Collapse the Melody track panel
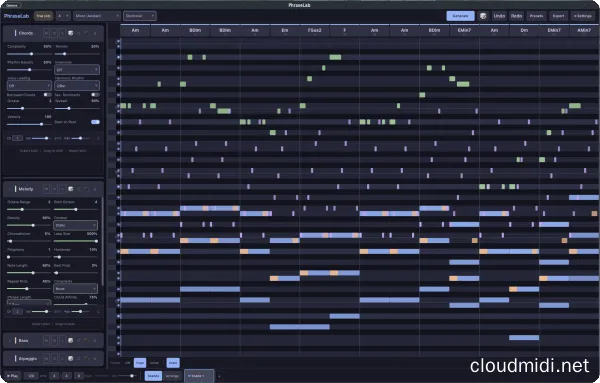 pos(10,189)
